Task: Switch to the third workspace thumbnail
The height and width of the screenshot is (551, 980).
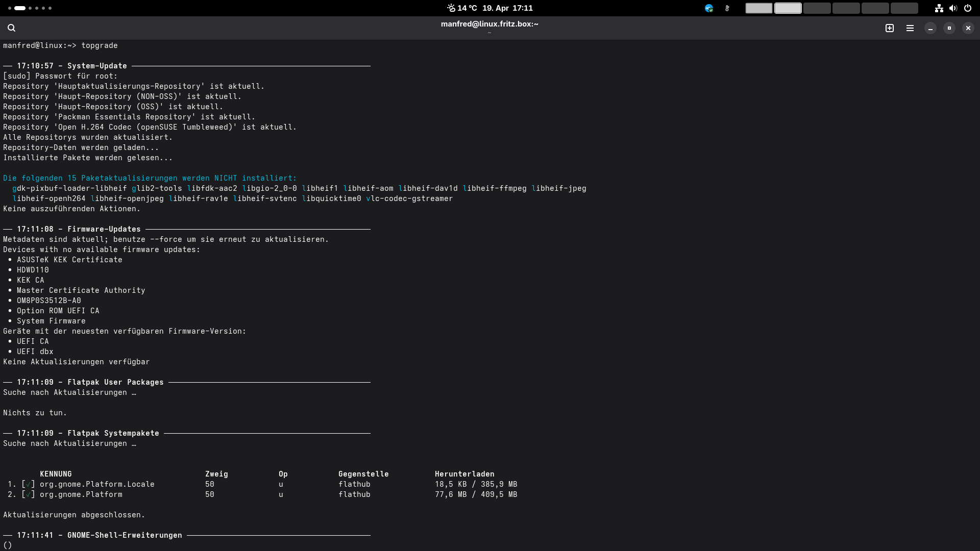Action: 817,8
